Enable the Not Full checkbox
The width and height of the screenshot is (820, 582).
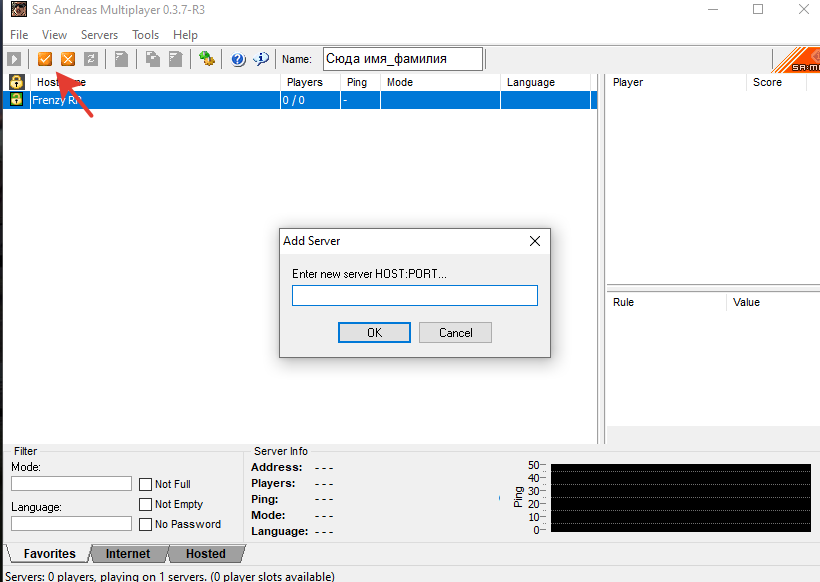coord(145,484)
